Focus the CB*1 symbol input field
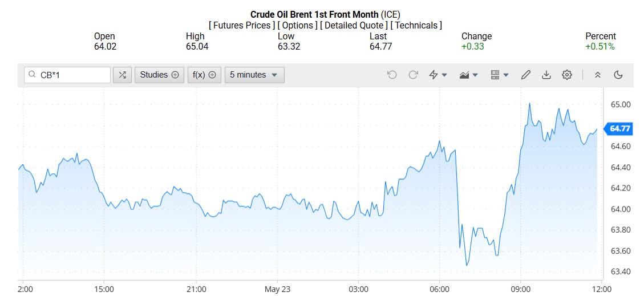This screenshot has height=296, width=644. [x=73, y=75]
